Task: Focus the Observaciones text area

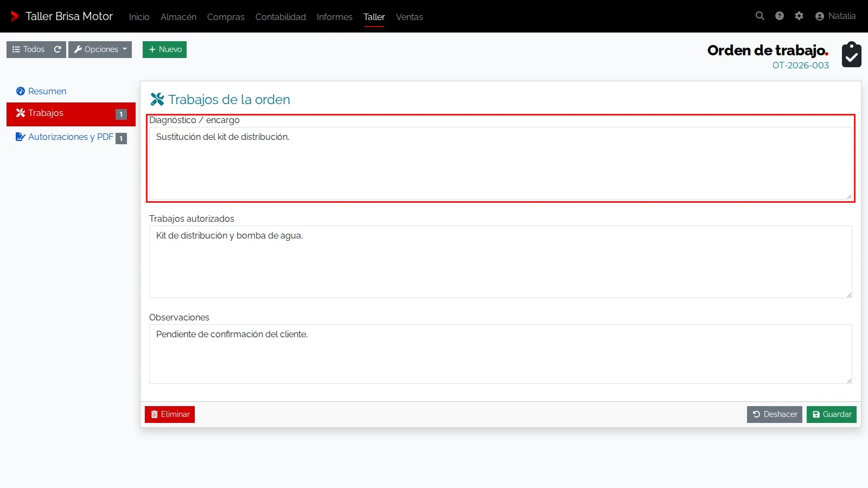Action: (x=500, y=354)
